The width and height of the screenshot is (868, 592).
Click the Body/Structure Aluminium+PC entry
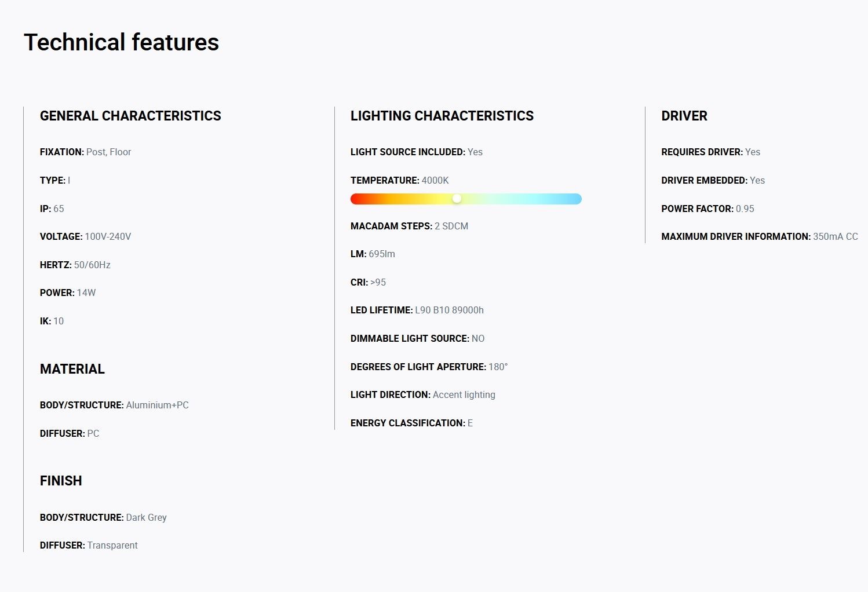pos(114,405)
